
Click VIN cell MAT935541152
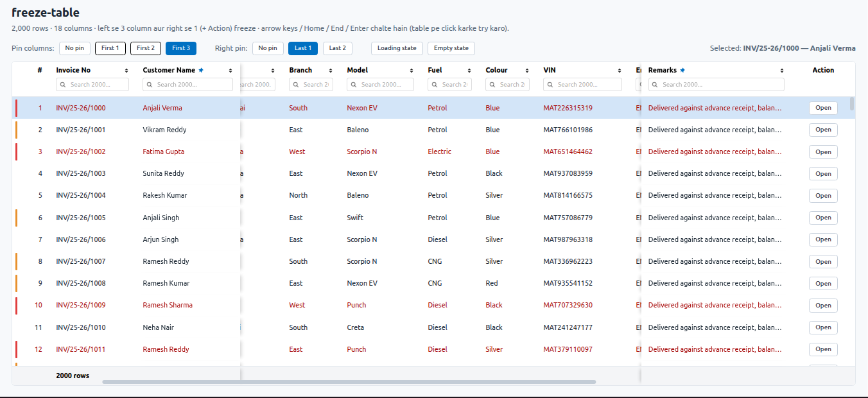(x=568, y=283)
